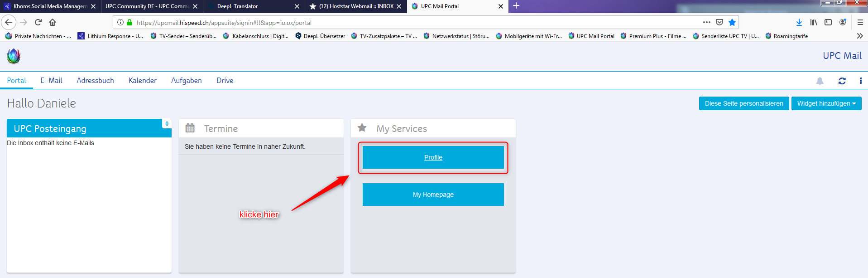The image size is (868, 278).
Task: Click the My Homepage button
Action: click(x=433, y=195)
